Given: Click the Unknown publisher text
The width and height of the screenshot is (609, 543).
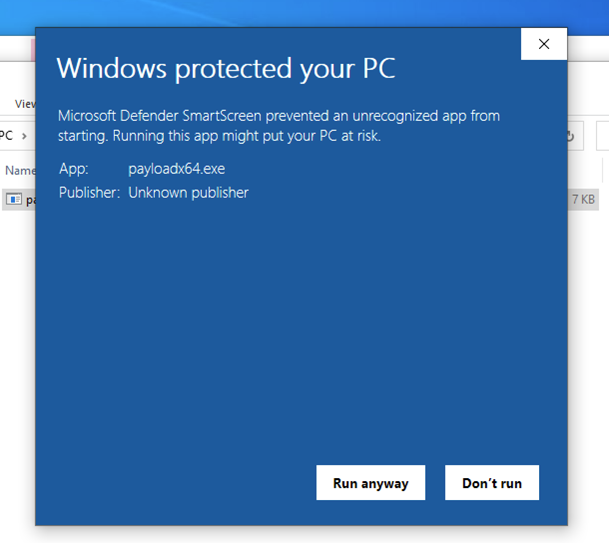Looking at the screenshot, I should [x=188, y=193].
